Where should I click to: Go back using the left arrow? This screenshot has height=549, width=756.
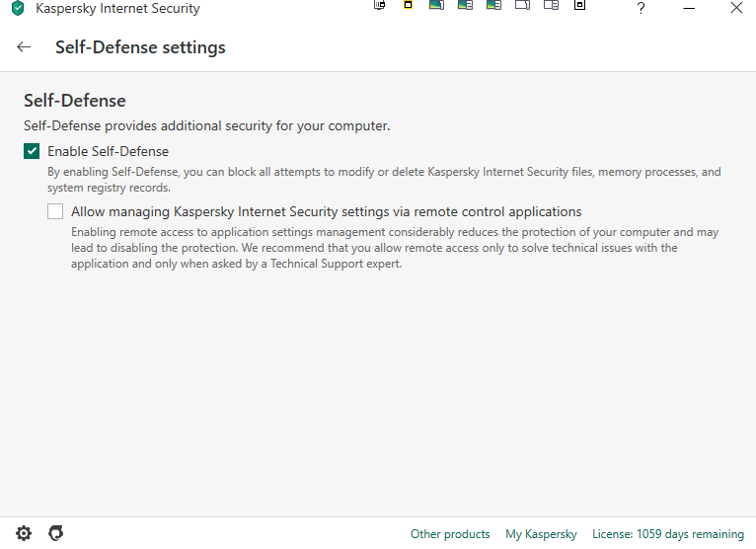(x=24, y=47)
